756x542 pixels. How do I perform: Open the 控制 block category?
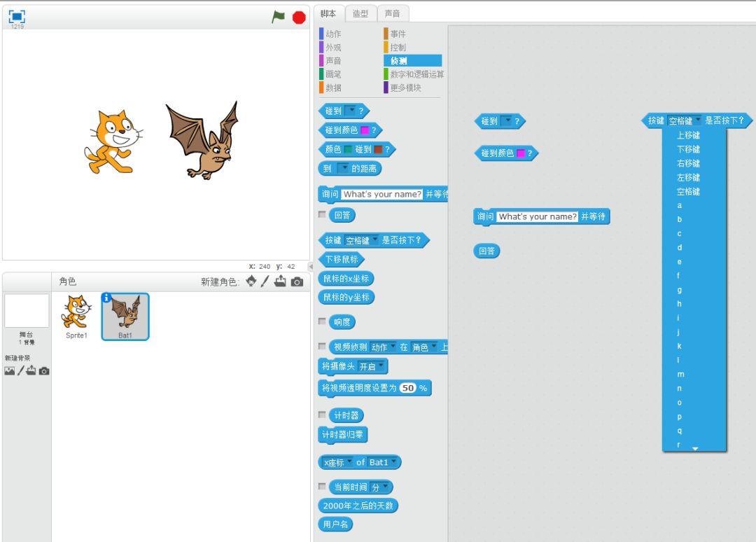point(398,47)
